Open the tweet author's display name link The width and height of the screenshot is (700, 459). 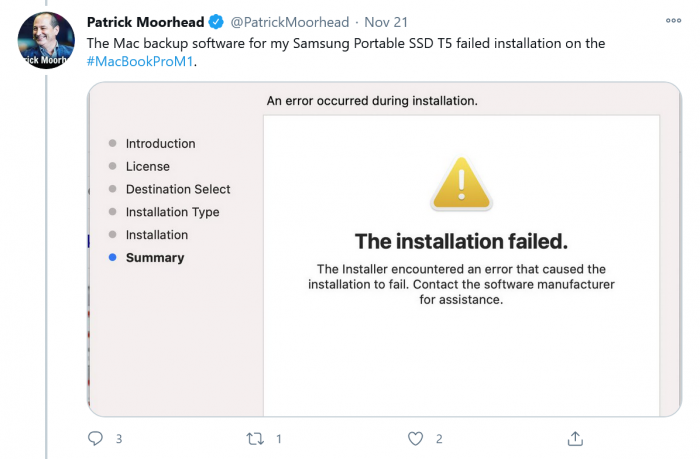click(145, 22)
